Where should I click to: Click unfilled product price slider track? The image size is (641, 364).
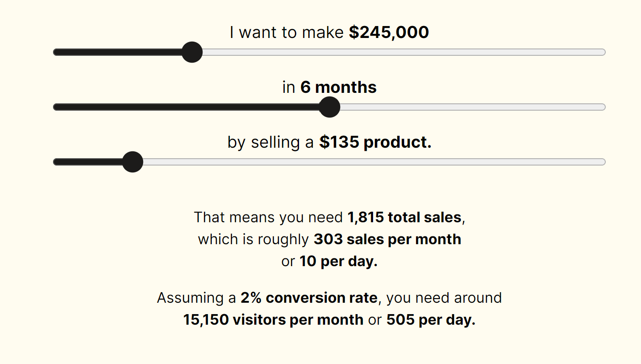pyautogui.click(x=374, y=162)
